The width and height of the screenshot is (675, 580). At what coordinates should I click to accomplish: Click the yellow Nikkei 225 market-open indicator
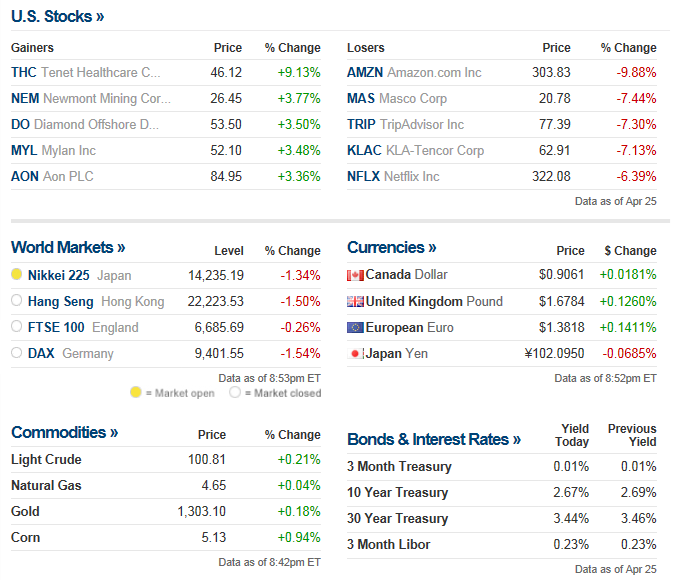[x=17, y=275]
